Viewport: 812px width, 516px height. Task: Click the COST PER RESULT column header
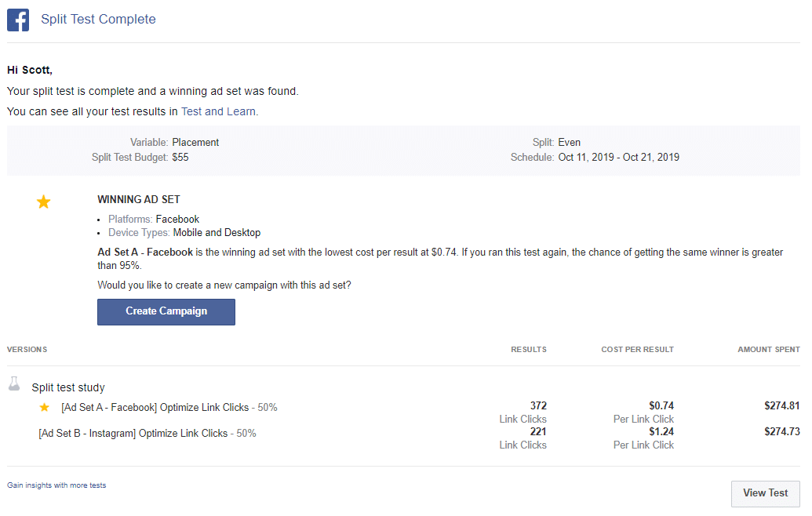click(x=638, y=350)
